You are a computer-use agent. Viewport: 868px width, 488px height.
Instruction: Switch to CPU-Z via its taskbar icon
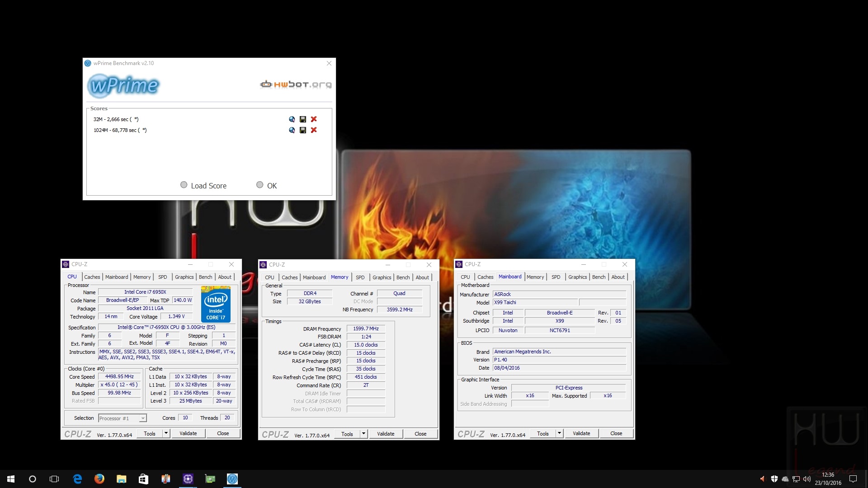click(x=188, y=479)
